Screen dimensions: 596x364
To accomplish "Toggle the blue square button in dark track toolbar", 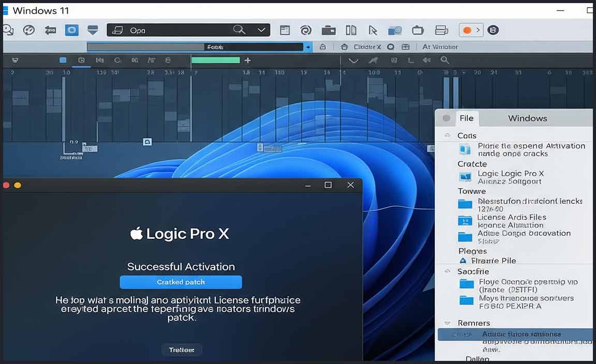I will 63,60.
